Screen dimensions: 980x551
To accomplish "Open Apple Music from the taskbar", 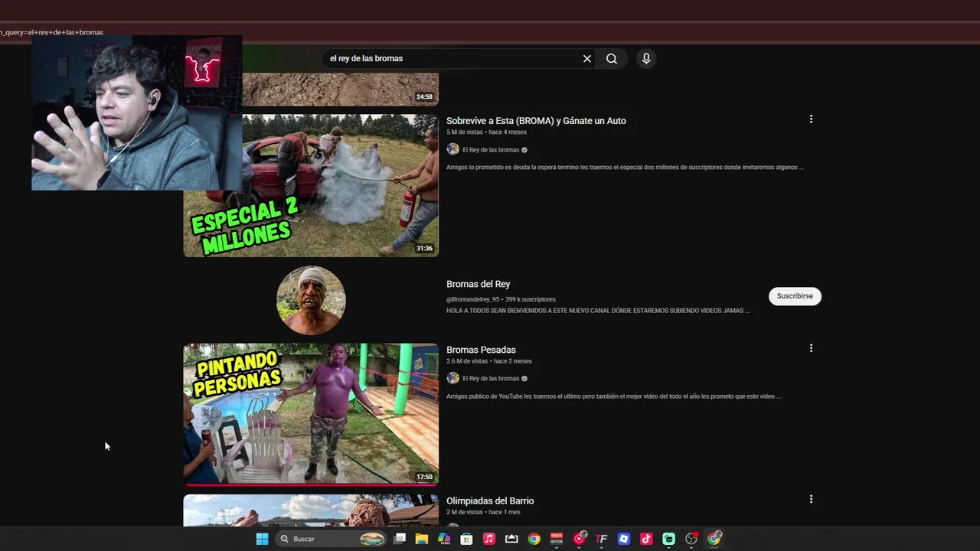I will [489, 539].
